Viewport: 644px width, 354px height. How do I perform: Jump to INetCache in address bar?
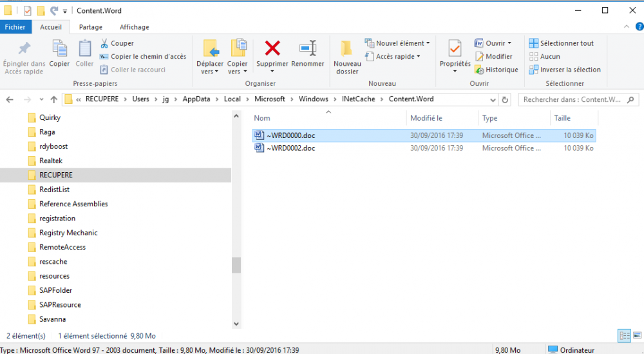(x=358, y=99)
